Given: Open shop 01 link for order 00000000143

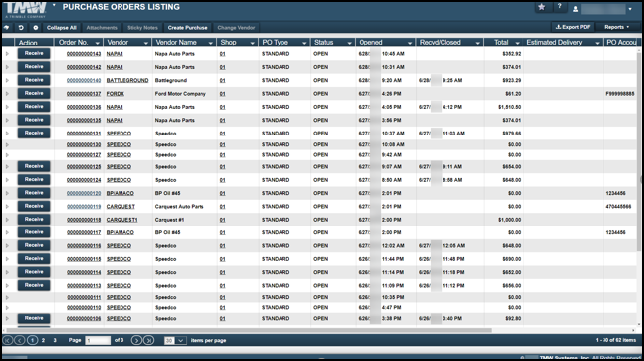Looking at the screenshot, I should (222, 54).
